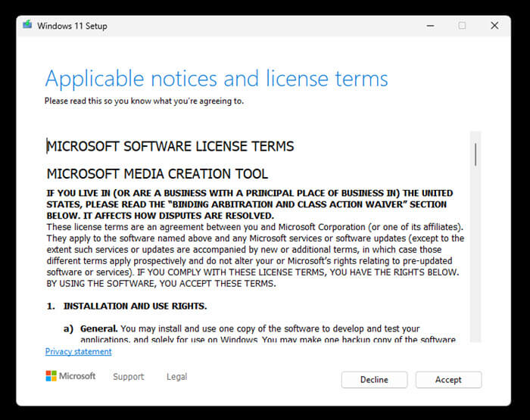Click the bold 'IF YOU LIVE IN' arbitration notice
Viewport: 530px width, 420px height.
click(250, 204)
